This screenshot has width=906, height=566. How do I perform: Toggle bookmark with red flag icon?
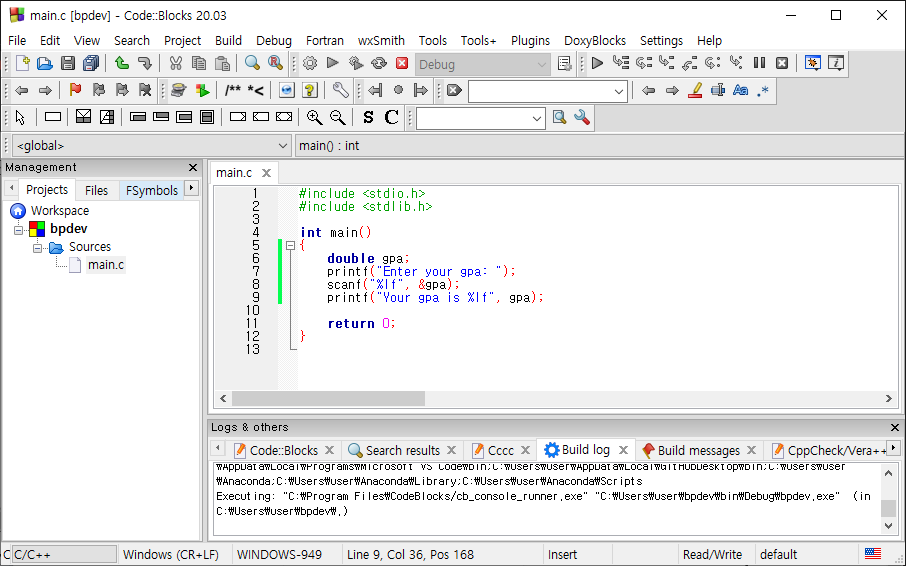point(75,90)
